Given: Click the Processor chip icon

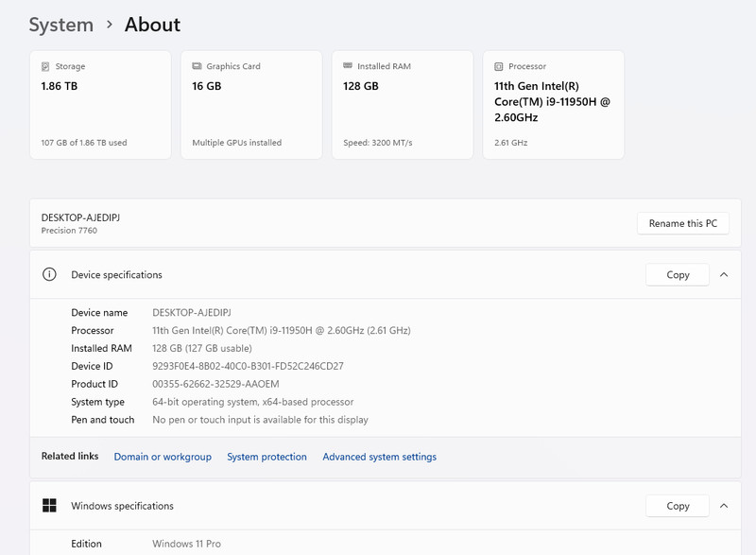Looking at the screenshot, I should click(x=499, y=66).
